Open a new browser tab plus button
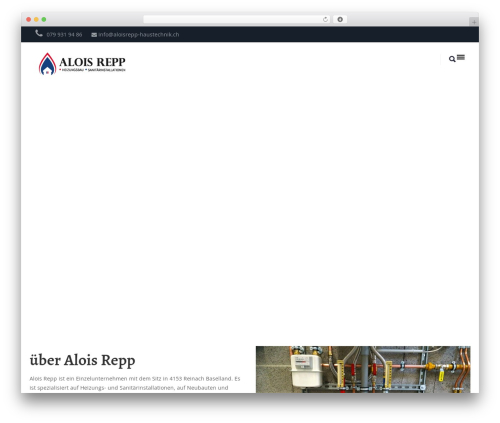Image resolution: width=500 pixels, height=423 pixels. [474, 22]
